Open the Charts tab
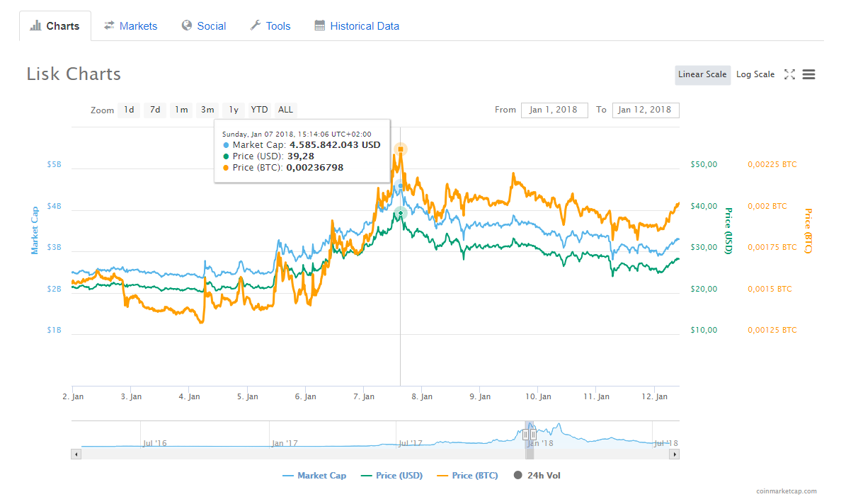The height and width of the screenshot is (504, 858). click(55, 26)
